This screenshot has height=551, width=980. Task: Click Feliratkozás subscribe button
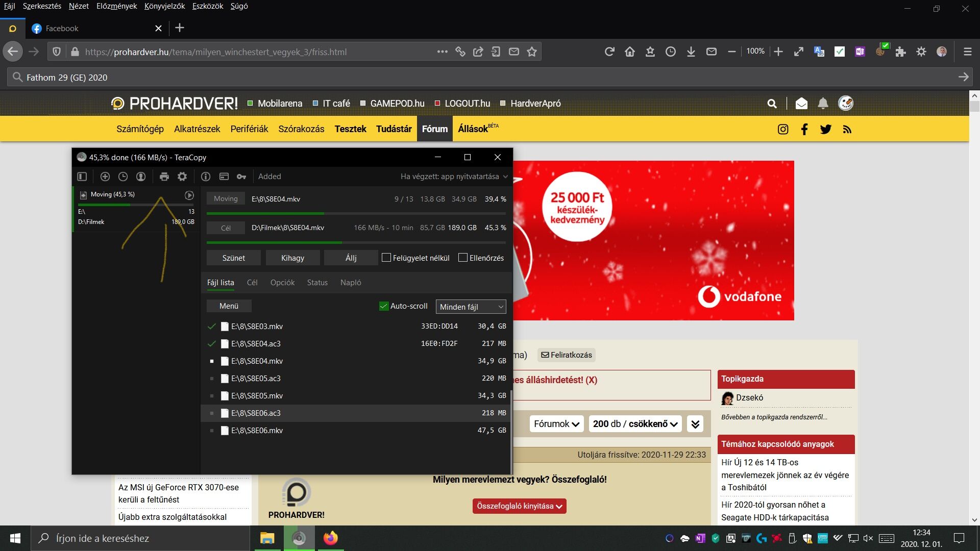pos(567,355)
